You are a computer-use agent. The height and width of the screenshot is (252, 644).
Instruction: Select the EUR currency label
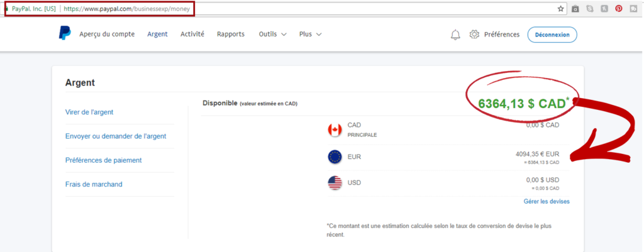(x=354, y=156)
